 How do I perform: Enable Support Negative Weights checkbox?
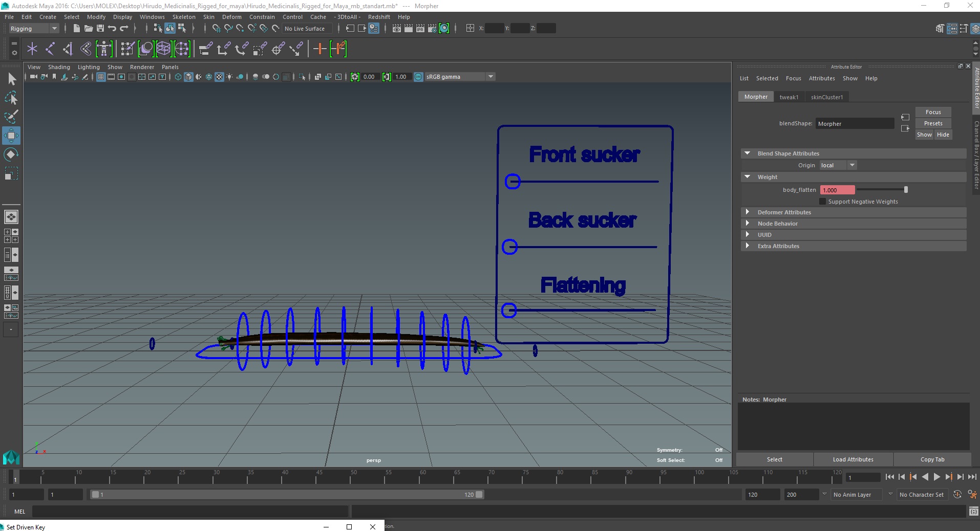click(822, 202)
